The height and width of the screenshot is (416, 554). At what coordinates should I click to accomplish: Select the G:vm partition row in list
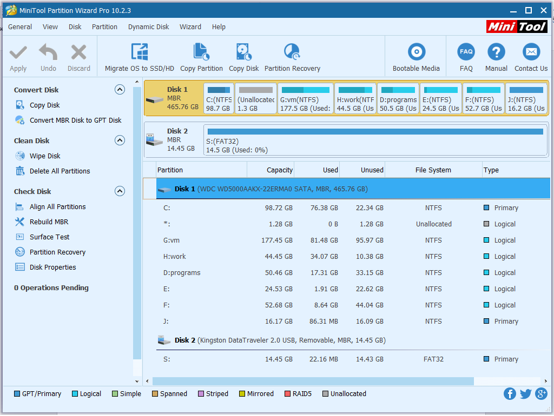click(353, 240)
